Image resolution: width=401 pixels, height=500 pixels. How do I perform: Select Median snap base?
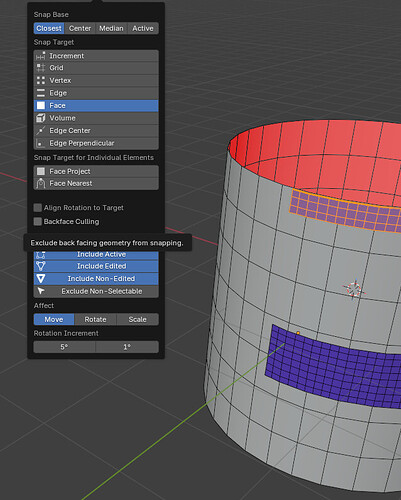tap(111, 28)
